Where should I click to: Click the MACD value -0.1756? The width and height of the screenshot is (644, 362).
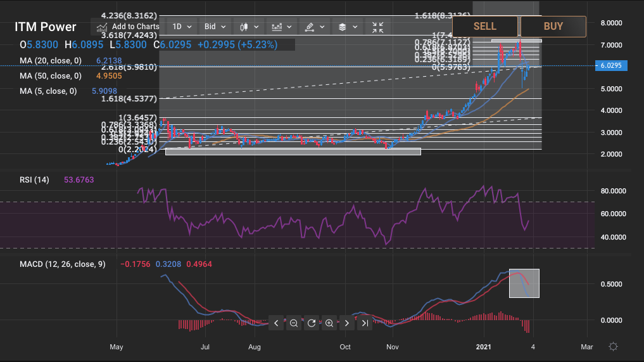point(135,264)
